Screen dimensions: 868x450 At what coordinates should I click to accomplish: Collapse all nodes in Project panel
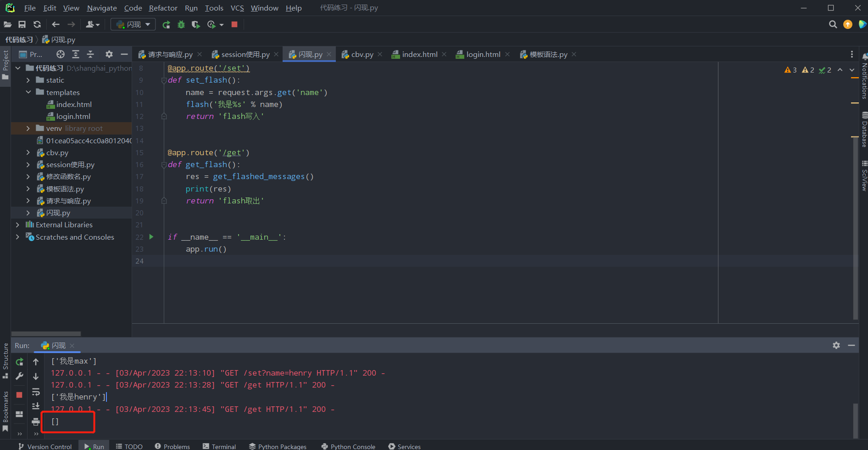pyautogui.click(x=90, y=54)
